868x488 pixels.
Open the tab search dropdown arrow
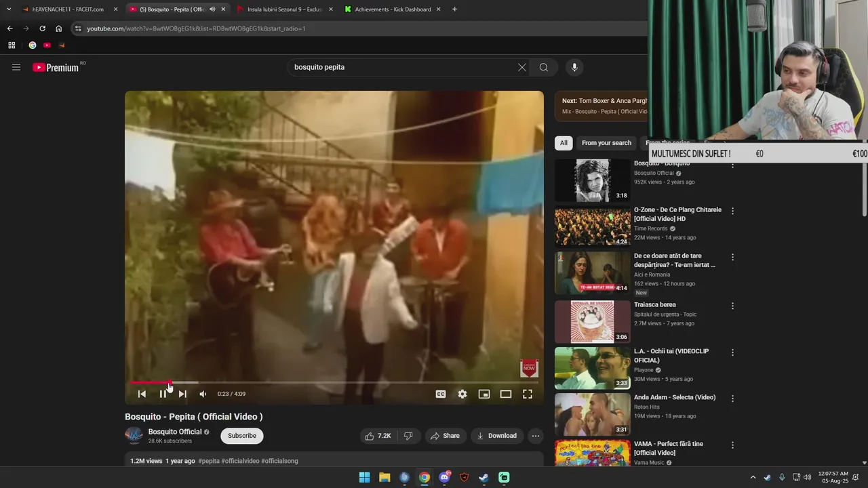[x=8, y=9]
